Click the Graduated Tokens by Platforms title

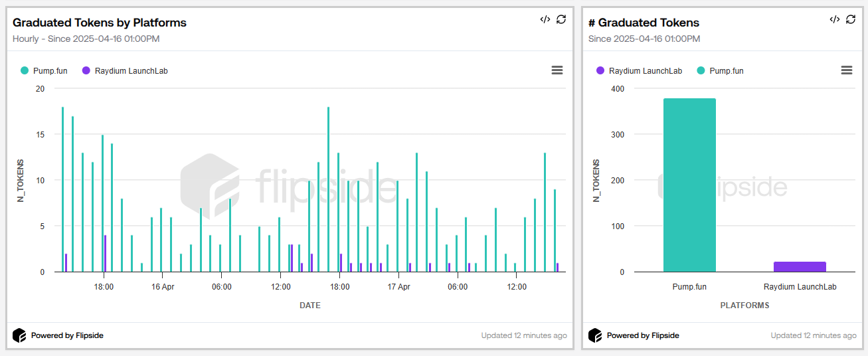[100, 23]
